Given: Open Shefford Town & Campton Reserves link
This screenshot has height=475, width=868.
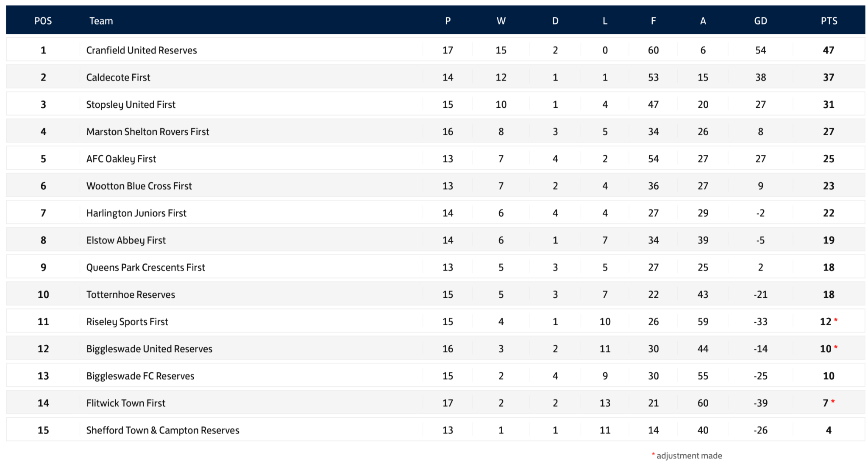Looking at the screenshot, I should (162, 430).
